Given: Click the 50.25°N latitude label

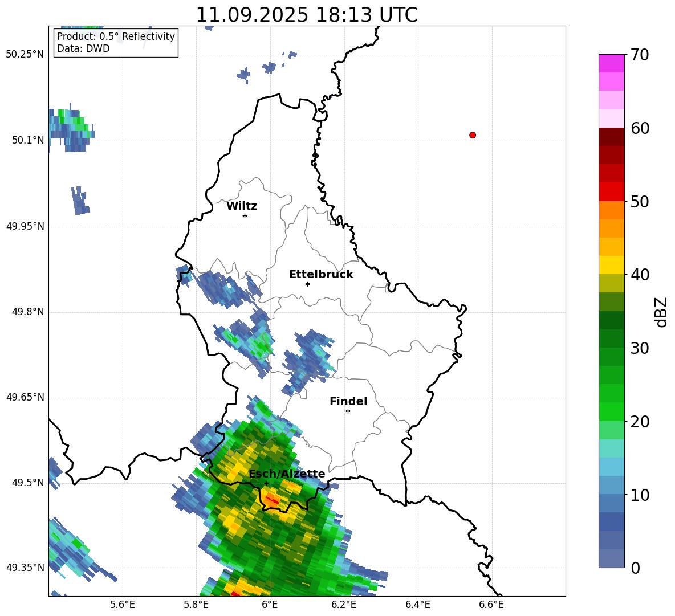Looking at the screenshot, I should 25,55.
